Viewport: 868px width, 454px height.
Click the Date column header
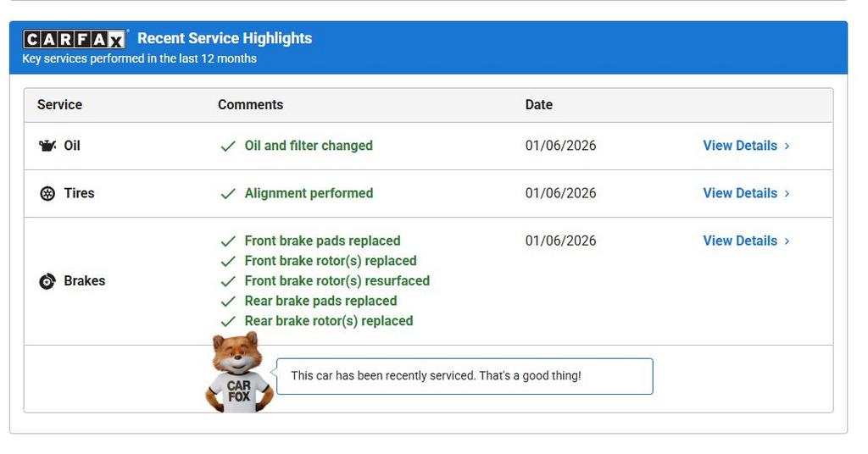click(538, 105)
